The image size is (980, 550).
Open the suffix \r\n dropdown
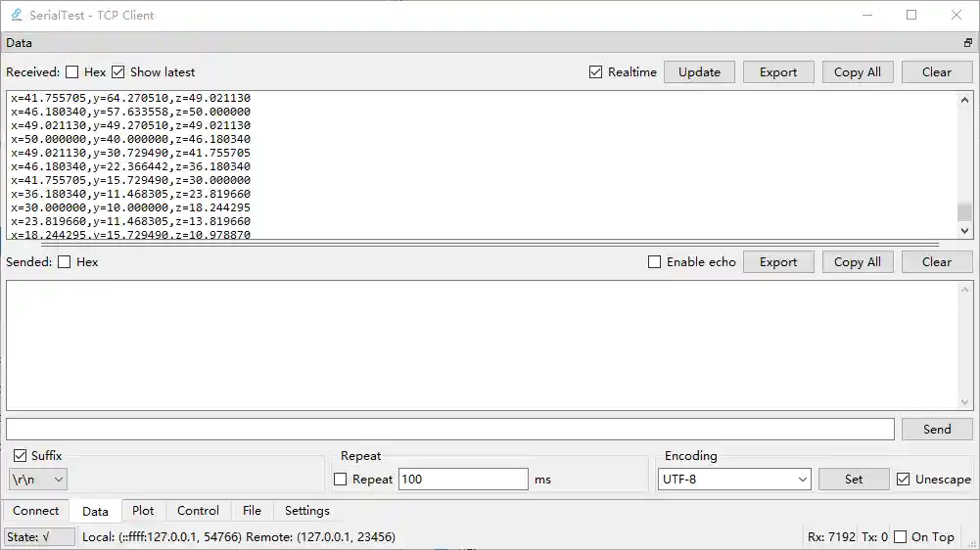tap(38, 480)
